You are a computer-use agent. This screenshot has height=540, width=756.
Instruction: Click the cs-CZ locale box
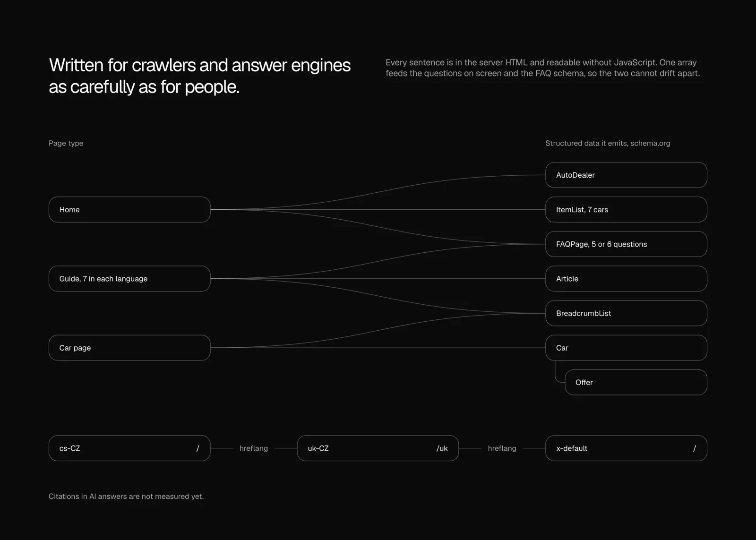tap(129, 448)
